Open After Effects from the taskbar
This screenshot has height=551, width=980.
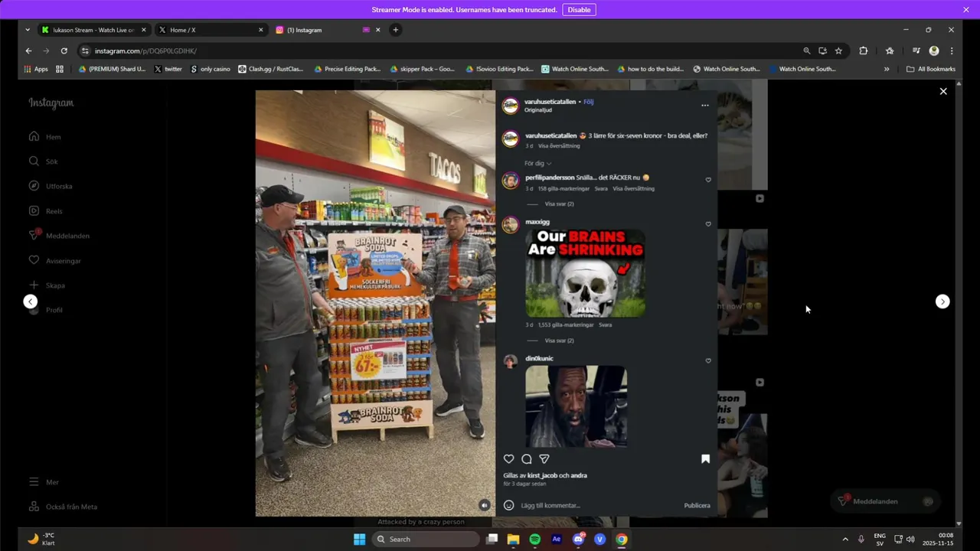pyautogui.click(x=557, y=540)
